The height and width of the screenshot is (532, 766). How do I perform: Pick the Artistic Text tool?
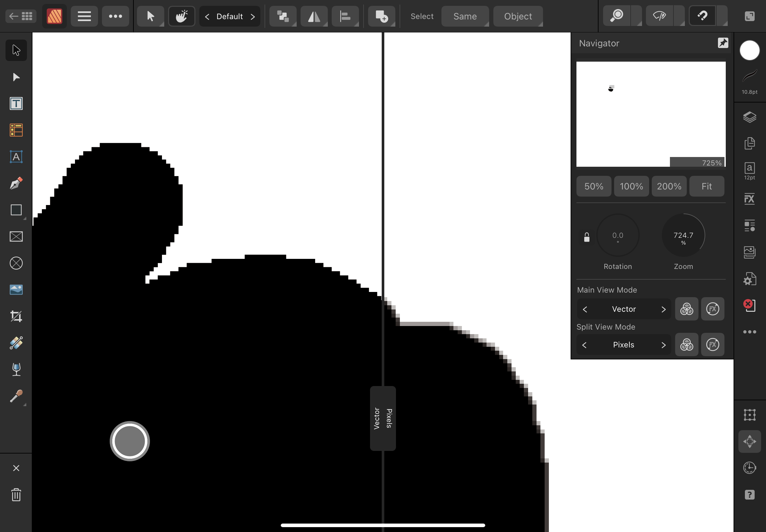[16, 157]
